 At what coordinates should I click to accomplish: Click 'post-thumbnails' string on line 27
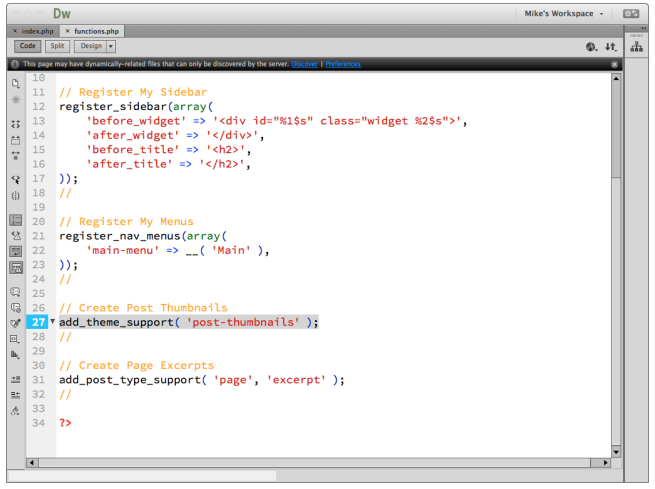point(243,322)
